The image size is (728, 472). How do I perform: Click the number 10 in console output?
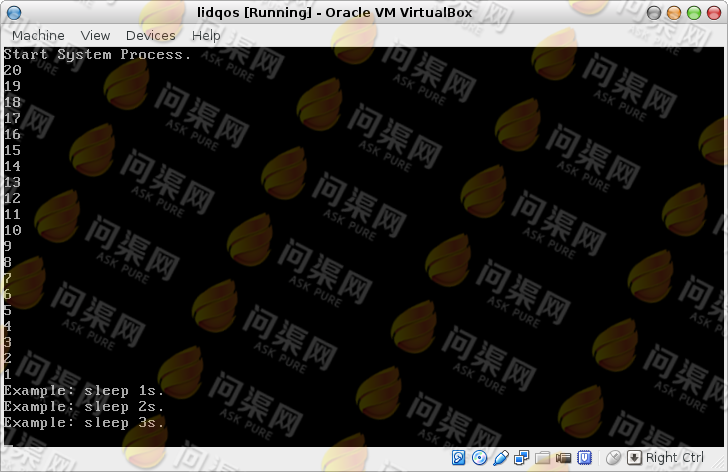point(13,230)
